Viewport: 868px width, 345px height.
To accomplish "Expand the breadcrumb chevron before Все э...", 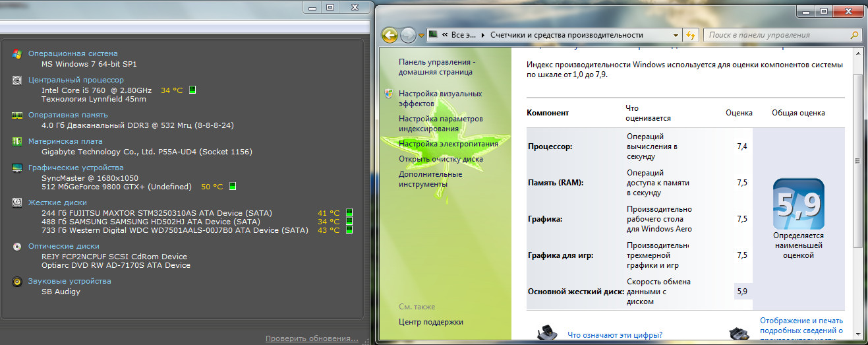I will (x=446, y=35).
